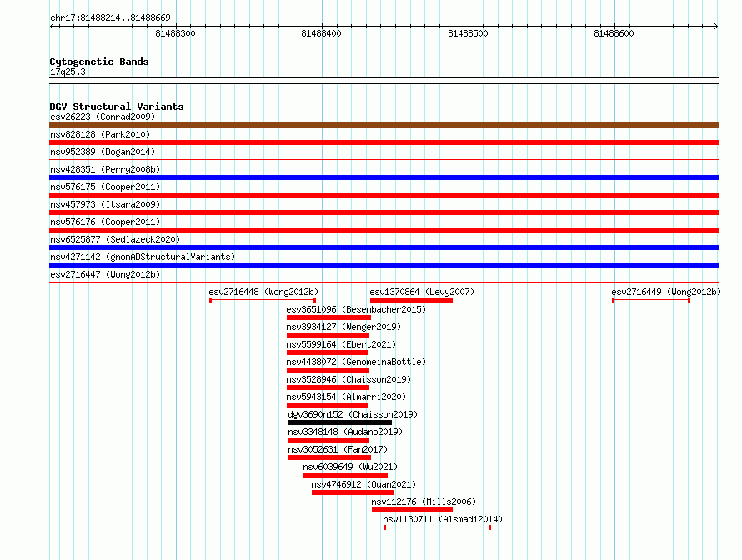Click the blue nsv4271142 gnomAD bar
This screenshot has height=560, width=742.
[384, 265]
